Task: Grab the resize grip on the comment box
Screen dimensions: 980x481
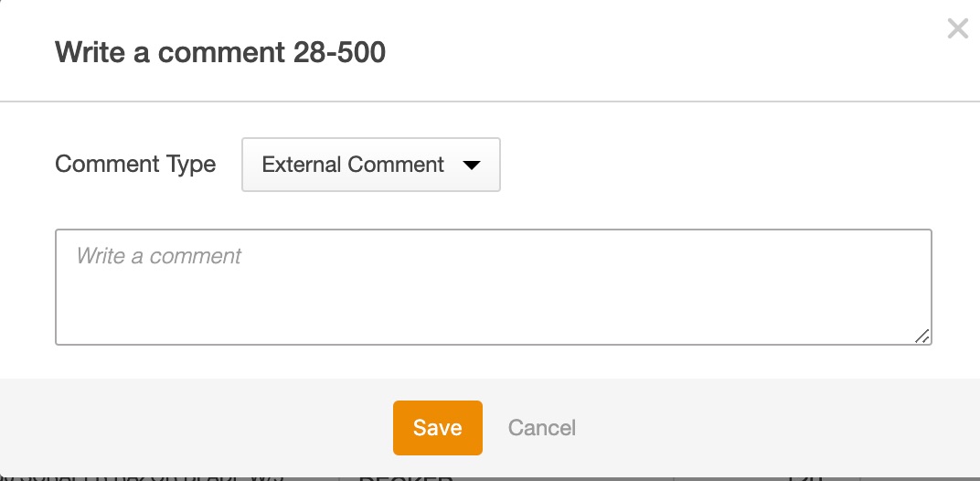Action: [x=922, y=336]
